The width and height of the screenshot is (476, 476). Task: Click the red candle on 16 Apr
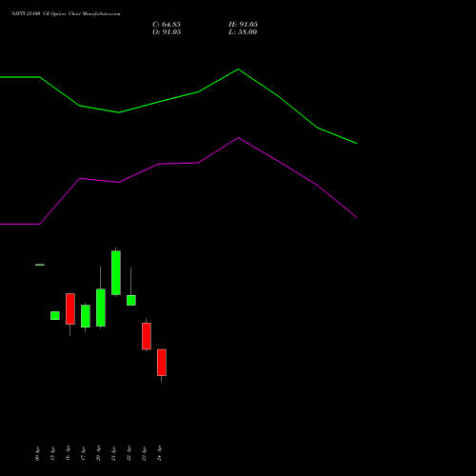pyautogui.click(x=70, y=308)
